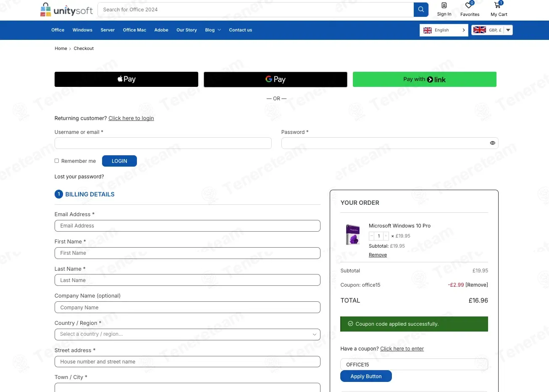The height and width of the screenshot is (392, 549).
Task: Focus the Last Name field
Action: 187,280
